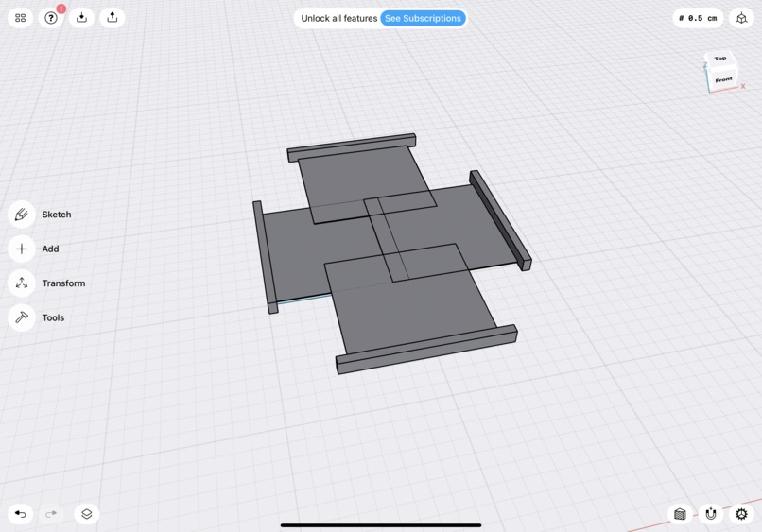762x532 pixels.
Task: Redo the last undone action
Action: [51, 513]
